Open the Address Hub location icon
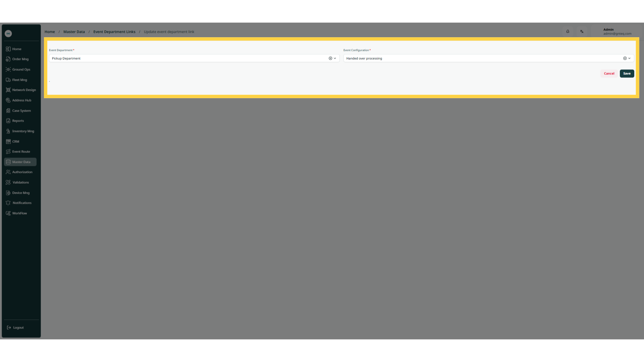Viewport: 644px width, 362px height. click(8, 100)
